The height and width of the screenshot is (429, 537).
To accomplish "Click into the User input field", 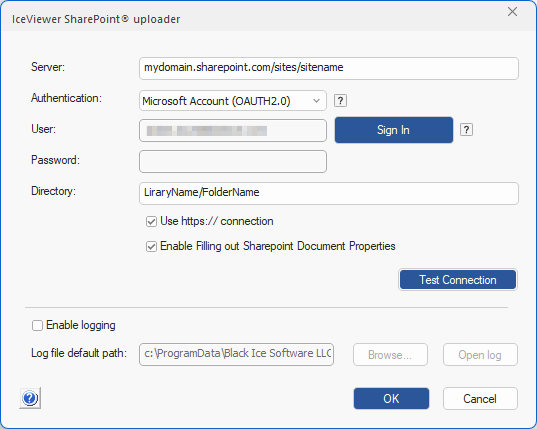I will coord(233,130).
